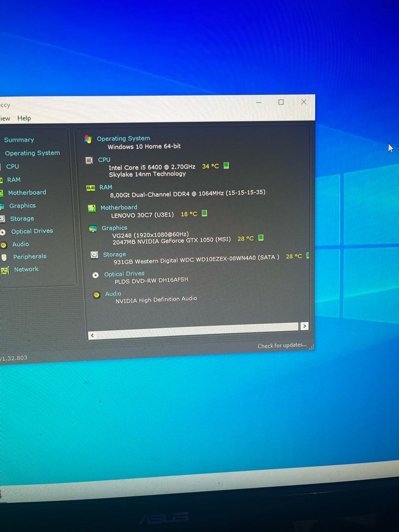Click the Network card icon in sidebar
The height and width of the screenshot is (532, 399).
coord(5,270)
